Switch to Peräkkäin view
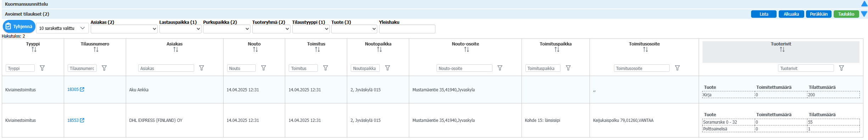Image resolution: width=868 pixels, height=140 pixels. point(819,14)
